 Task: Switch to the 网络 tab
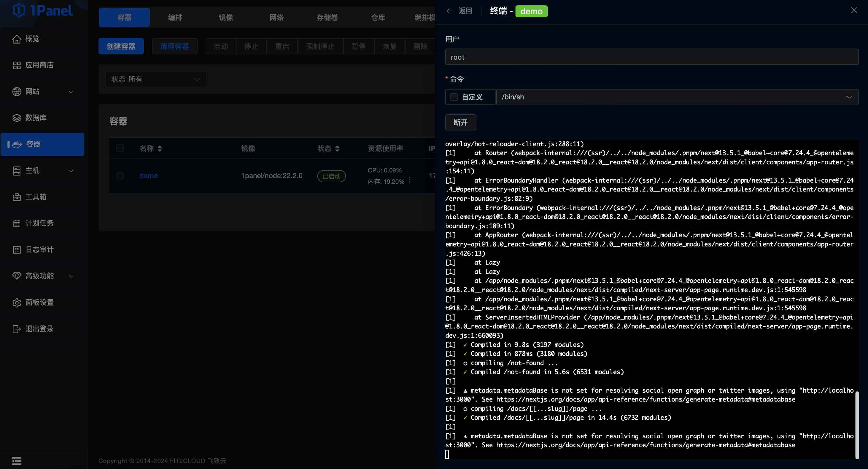pos(277,18)
